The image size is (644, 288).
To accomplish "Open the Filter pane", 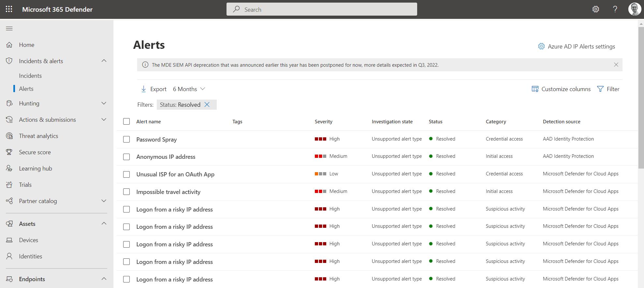I will click(608, 89).
